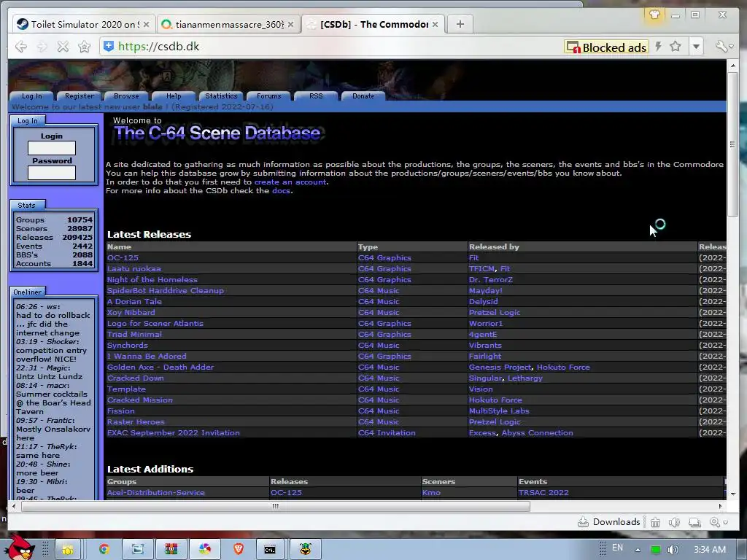Image resolution: width=747 pixels, height=560 pixels.
Task: Open the Acel-Distribution-Service group
Action: coord(156,493)
